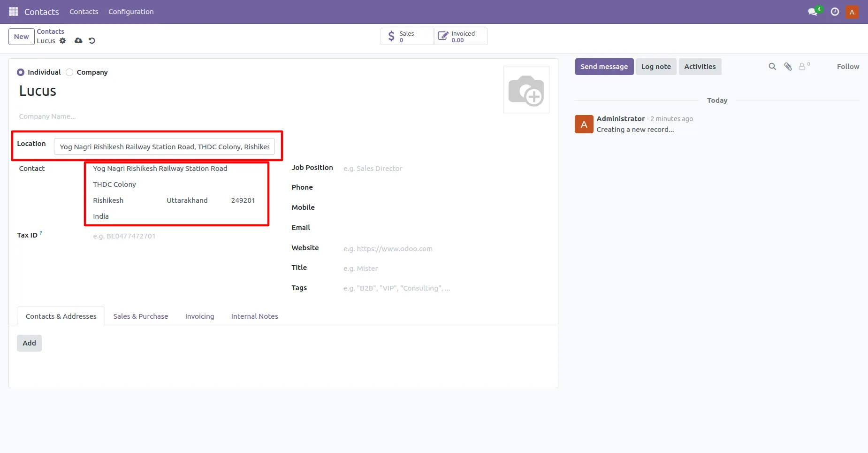Viewport: 868px width, 453px height.
Task: Open the activities clock icon in header
Action: click(835, 12)
